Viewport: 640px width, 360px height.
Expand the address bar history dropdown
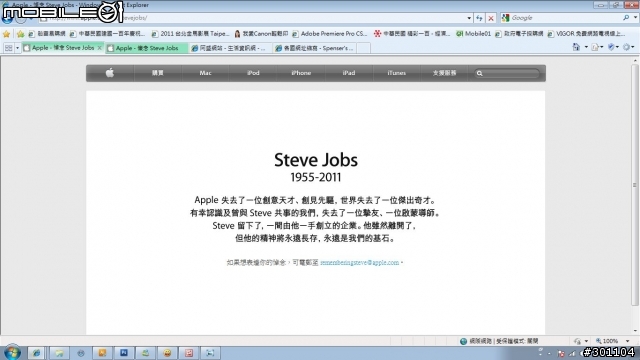point(469,18)
